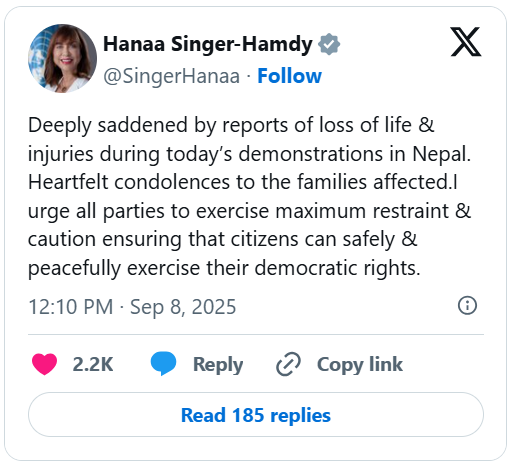This screenshot has width=511, height=466.
Task: Open the X logo link
Action: coord(465,42)
